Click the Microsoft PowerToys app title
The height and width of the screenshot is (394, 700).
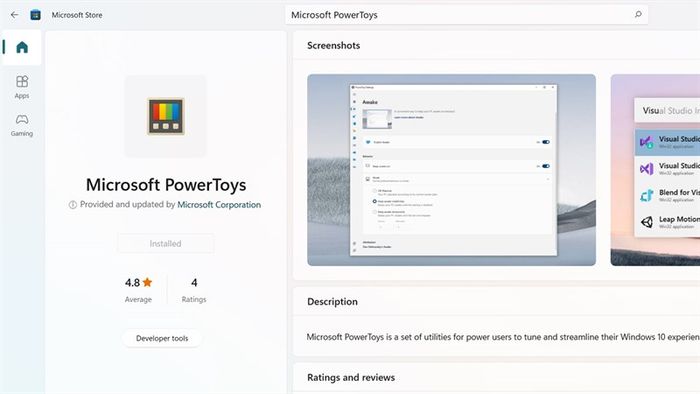point(166,185)
